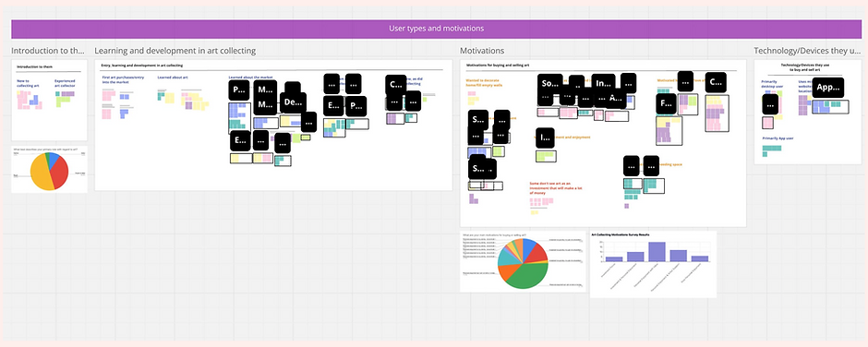Click the black 'In...' tag
Viewport: 868px width, 347px height.
(603, 84)
